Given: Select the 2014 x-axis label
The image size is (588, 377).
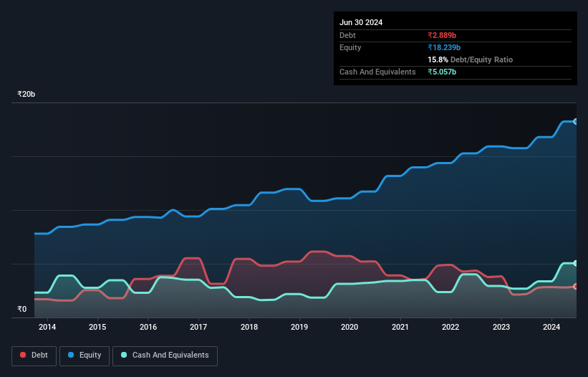Looking at the screenshot, I should (x=47, y=327).
